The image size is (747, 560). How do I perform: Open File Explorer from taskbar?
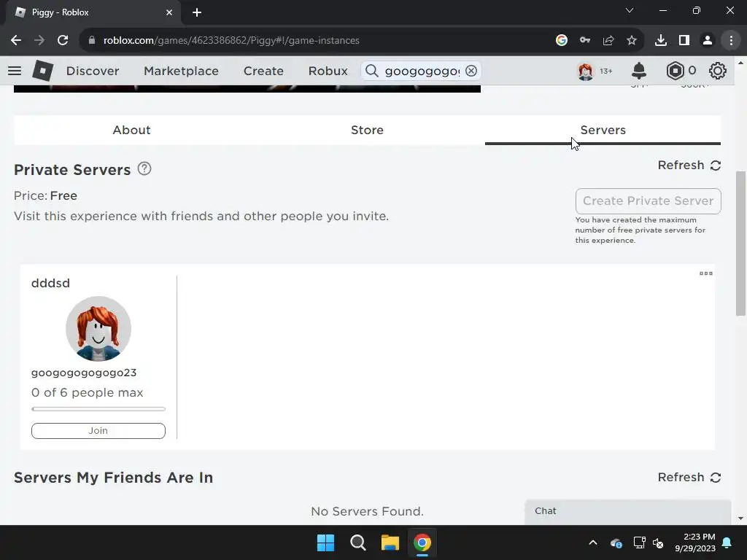[390, 542]
